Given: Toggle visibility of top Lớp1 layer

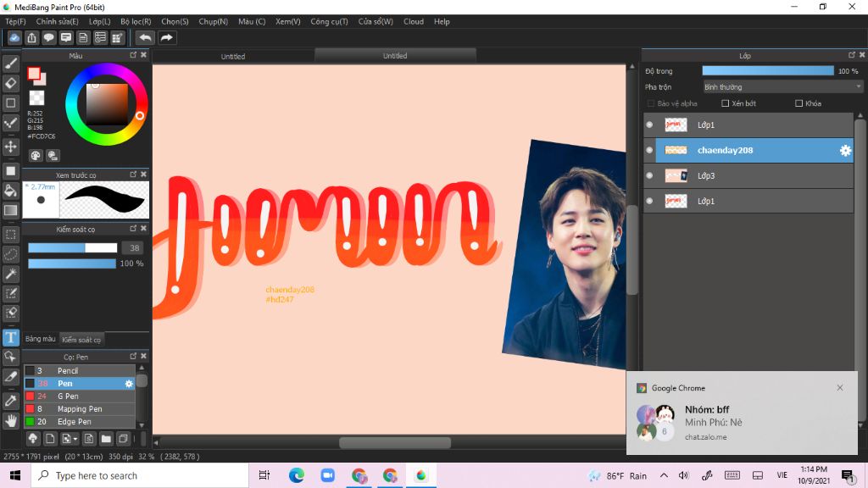Looking at the screenshot, I should click(649, 125).
